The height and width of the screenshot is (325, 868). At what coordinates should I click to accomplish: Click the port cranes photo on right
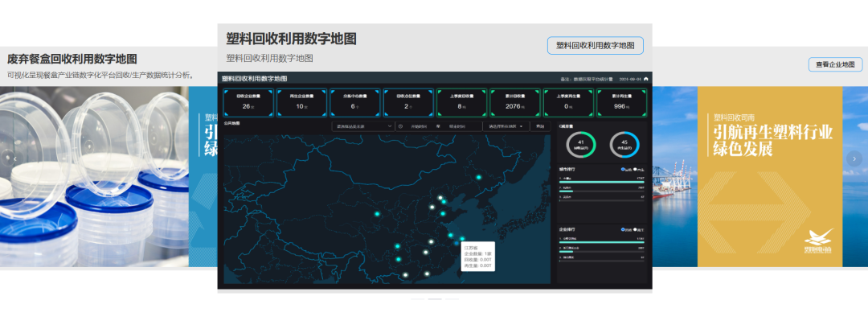(x=675, y=176)
